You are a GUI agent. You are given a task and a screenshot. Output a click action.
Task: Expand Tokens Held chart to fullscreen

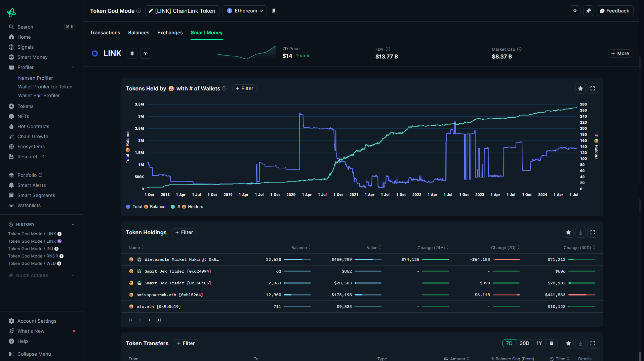click(593, 88)
